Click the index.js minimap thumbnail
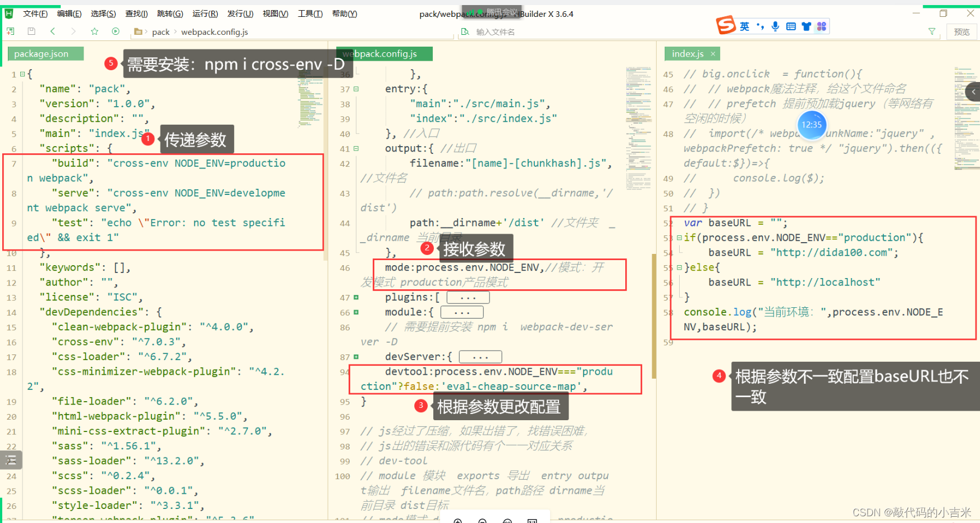 click(965, 118)
